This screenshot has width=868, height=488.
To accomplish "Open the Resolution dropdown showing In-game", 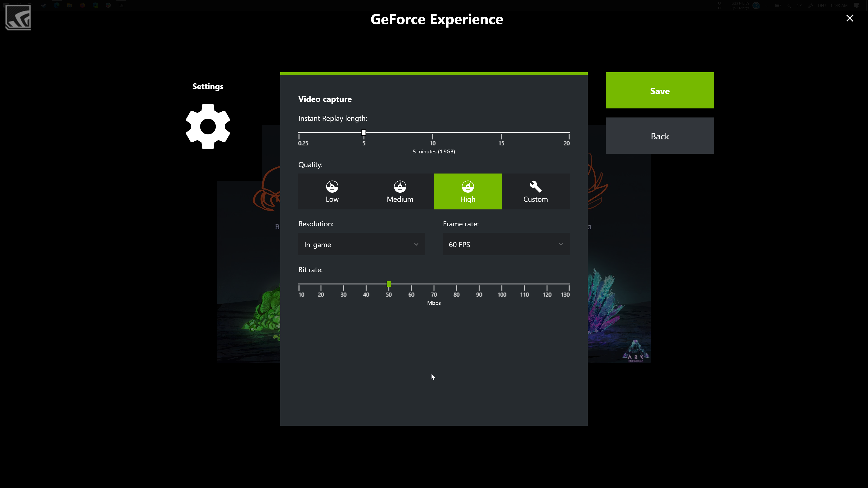I will click(x=361, y=244).
